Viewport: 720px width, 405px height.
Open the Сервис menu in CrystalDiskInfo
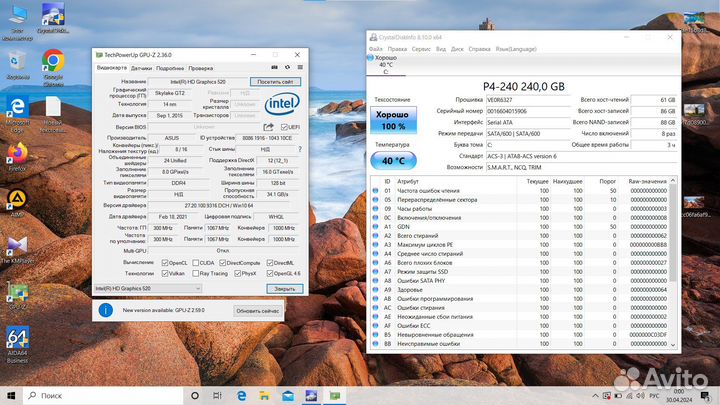click(x=421, y=49)
